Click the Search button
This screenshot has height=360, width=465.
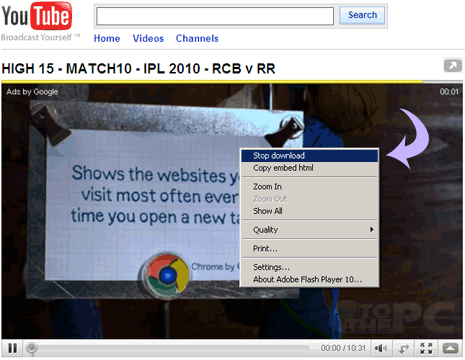tap(362, 15)
